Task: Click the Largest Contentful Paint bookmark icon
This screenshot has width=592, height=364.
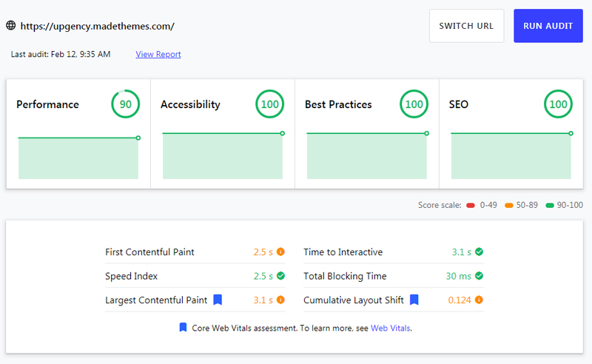Action: (x=218, y=300)
